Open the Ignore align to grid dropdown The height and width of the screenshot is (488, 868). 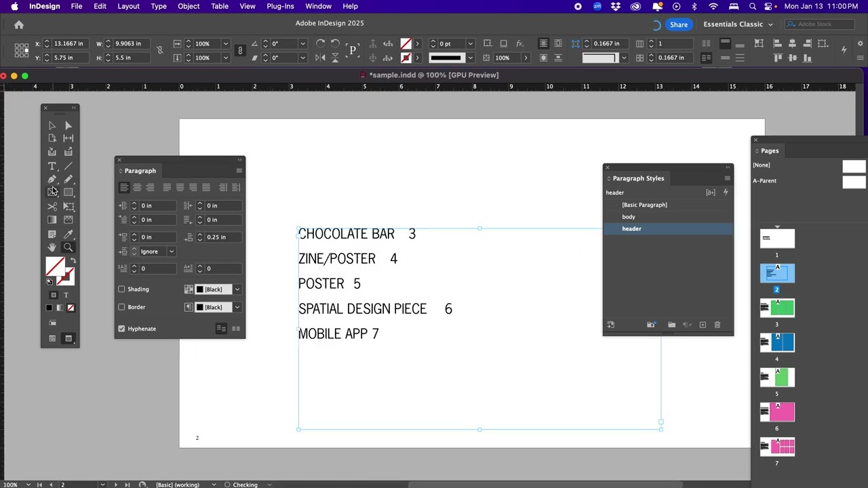[x=172, y=251]
